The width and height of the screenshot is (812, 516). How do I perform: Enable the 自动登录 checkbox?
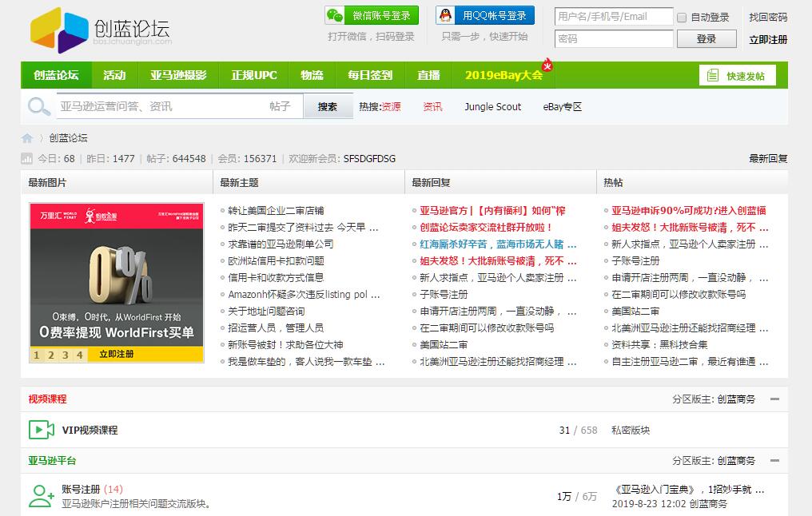pos(682,18)
